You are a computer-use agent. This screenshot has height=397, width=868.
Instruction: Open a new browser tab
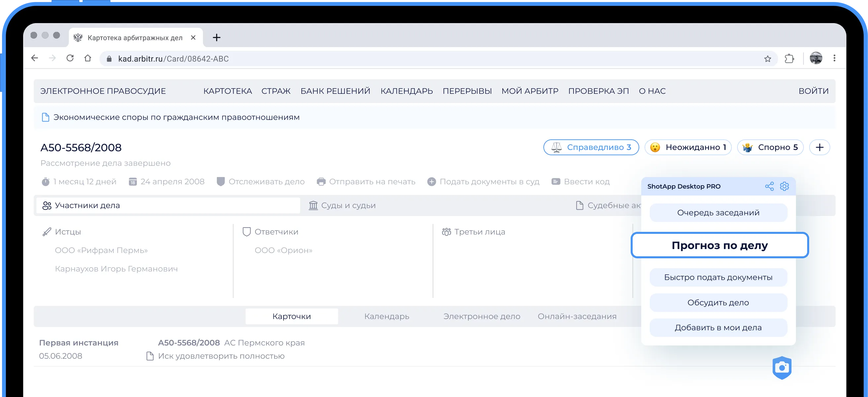pos(217,37)
